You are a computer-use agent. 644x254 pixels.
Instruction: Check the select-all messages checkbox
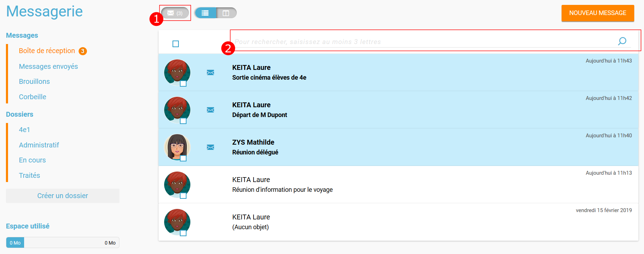click(176, 44)
